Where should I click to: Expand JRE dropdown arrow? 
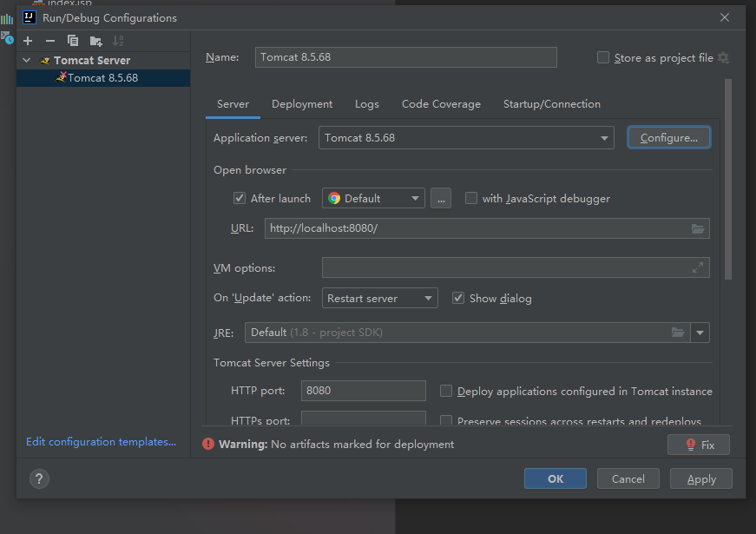(700, 333)
